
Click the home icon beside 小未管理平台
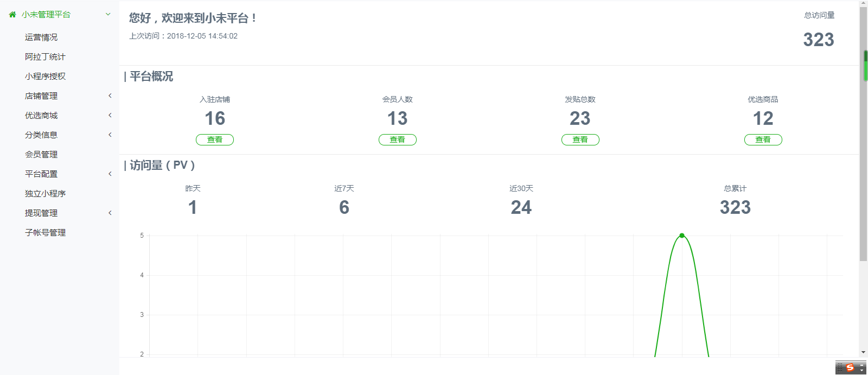12,15
